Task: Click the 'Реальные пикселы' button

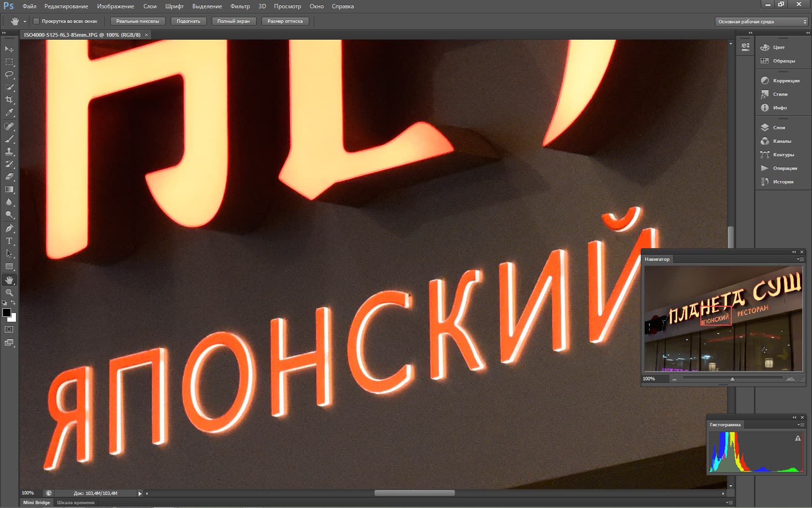Action: tap(138, 21)
